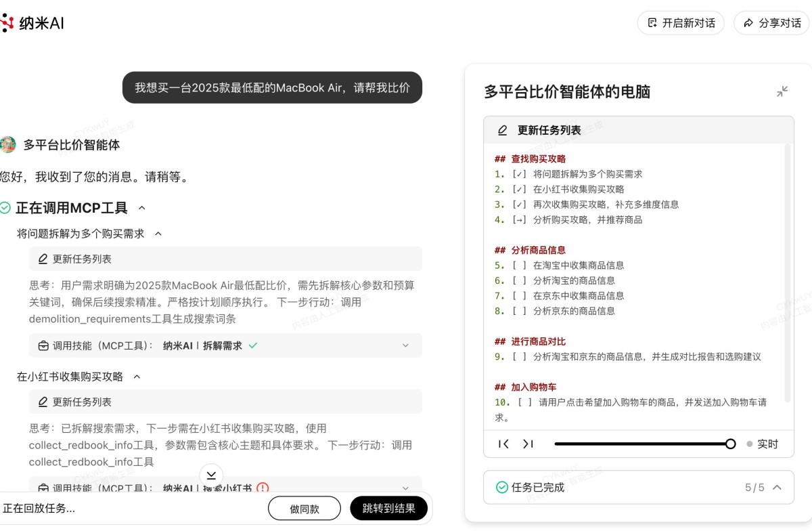Collapse the 正在调用MCP工具 section

(142, 208)
